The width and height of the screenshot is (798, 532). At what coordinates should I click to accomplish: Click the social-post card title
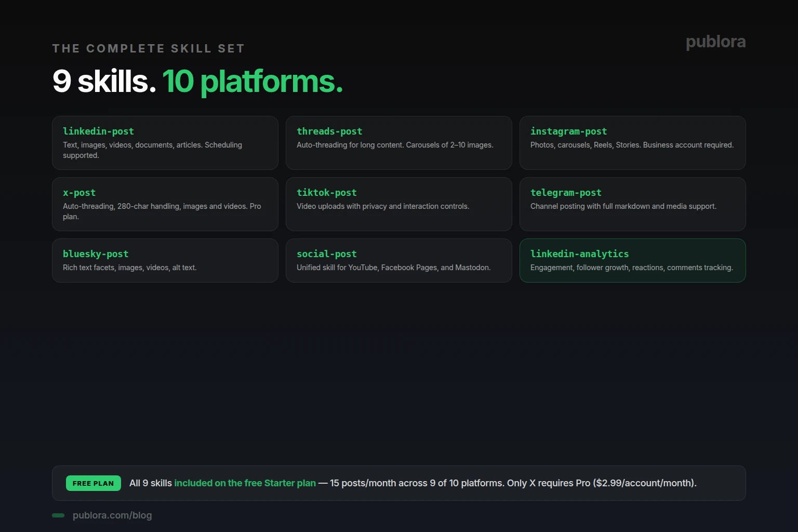click(x=327, y=254)
